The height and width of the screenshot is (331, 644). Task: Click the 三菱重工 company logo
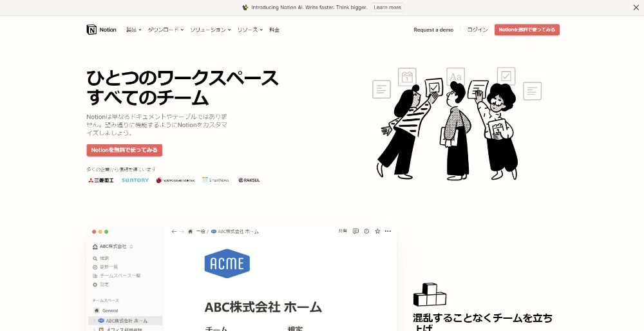(x=101, y=180)
